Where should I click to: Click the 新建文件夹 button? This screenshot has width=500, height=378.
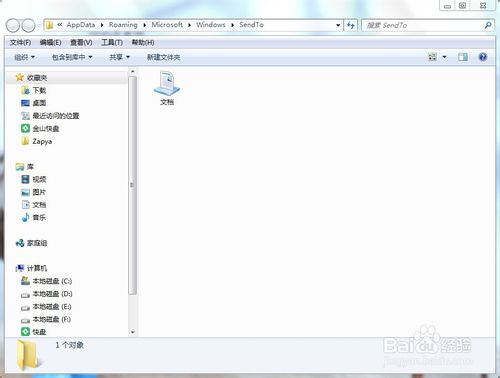[x=163, y=57]
